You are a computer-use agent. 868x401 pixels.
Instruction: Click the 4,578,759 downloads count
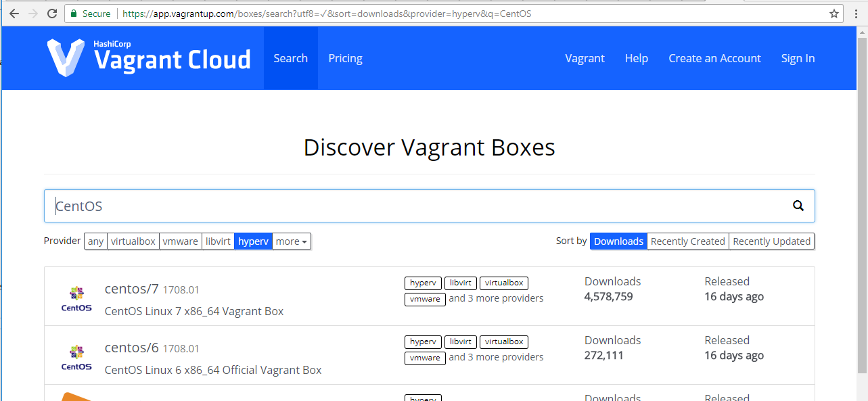click(x=609, y=296)
